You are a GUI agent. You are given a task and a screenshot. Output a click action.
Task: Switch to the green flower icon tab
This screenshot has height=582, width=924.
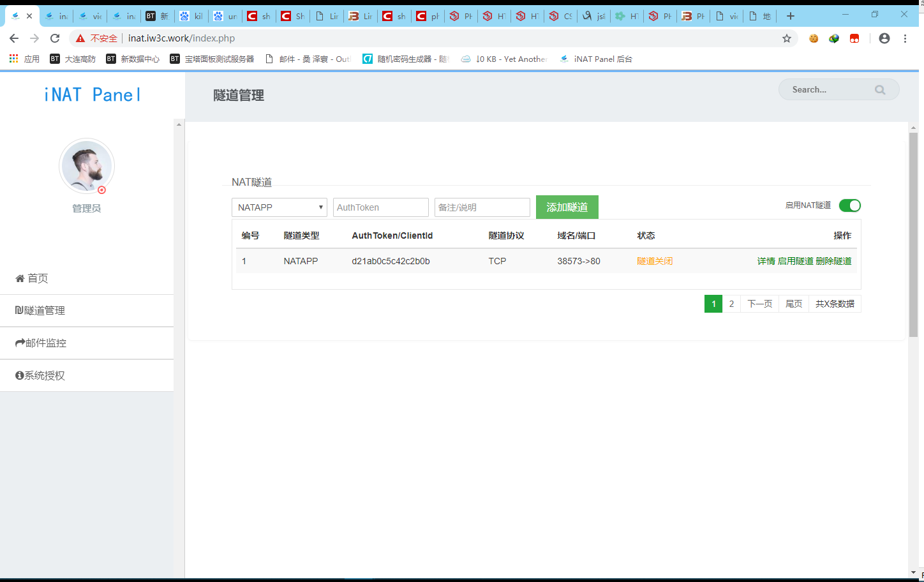627,16
